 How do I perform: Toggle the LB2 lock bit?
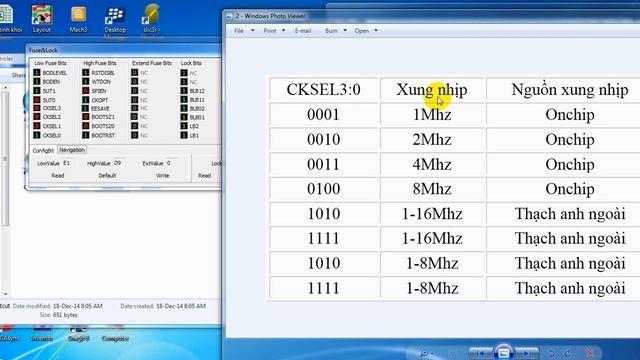click(x=184, y=126)
